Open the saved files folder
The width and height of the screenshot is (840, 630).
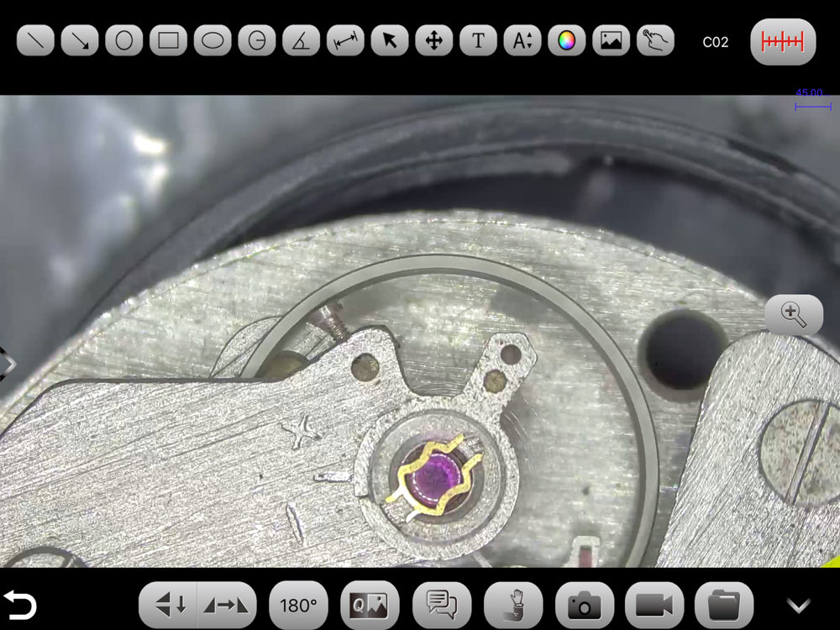pos(724,606)
